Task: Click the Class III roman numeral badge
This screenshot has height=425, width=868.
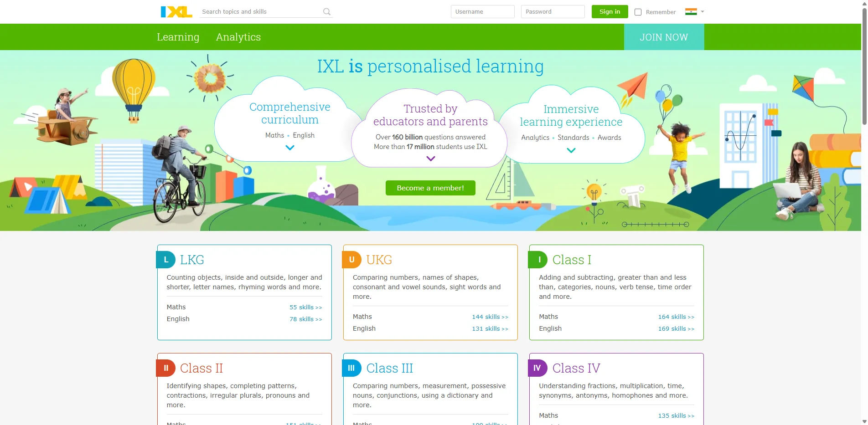Action: [x=351, y=368]
